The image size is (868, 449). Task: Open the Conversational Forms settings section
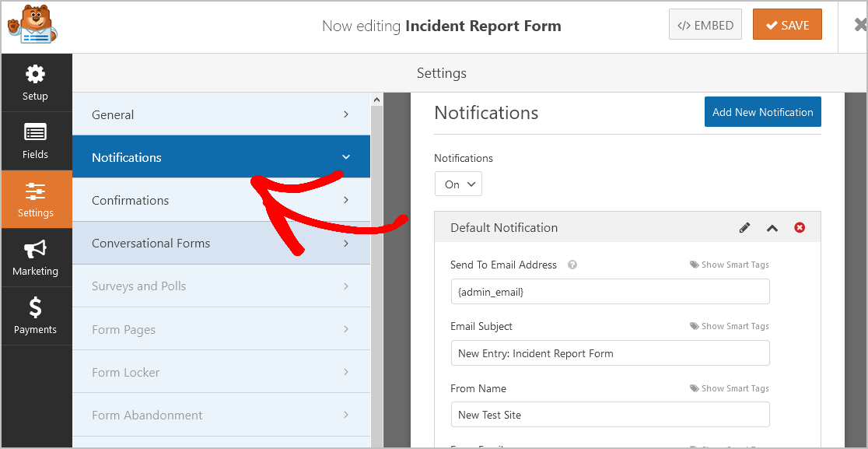221,243
